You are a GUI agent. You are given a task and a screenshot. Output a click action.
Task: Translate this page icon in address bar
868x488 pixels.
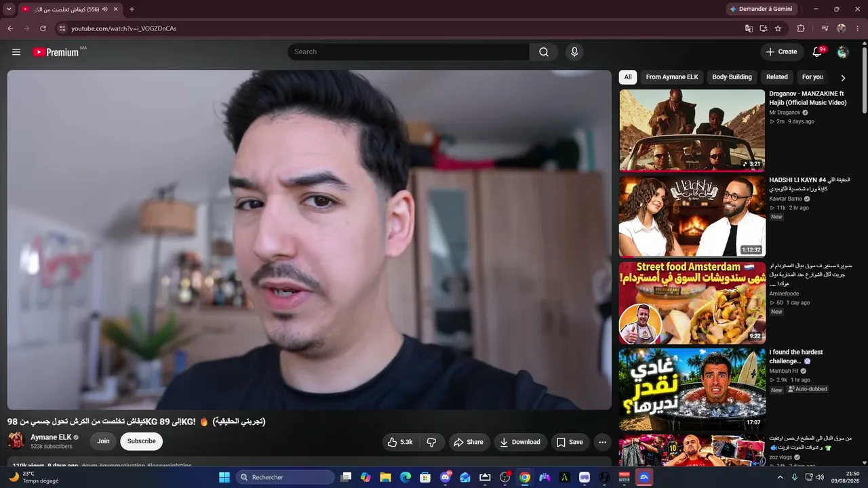749,28
